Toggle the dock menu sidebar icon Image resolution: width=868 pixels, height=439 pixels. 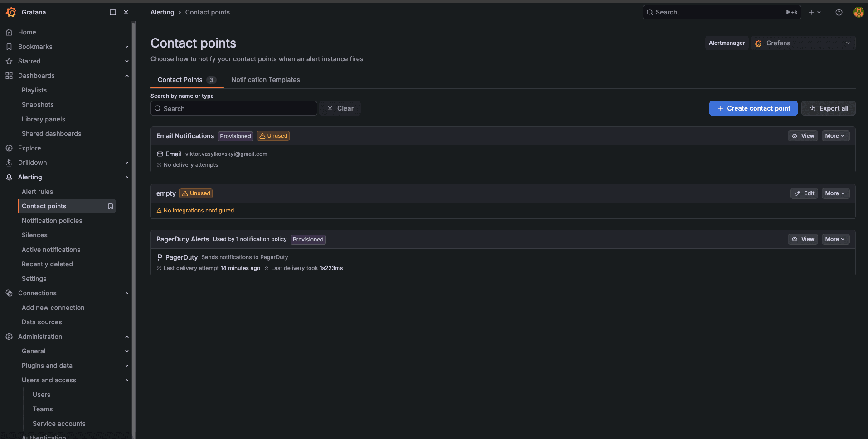113,12
